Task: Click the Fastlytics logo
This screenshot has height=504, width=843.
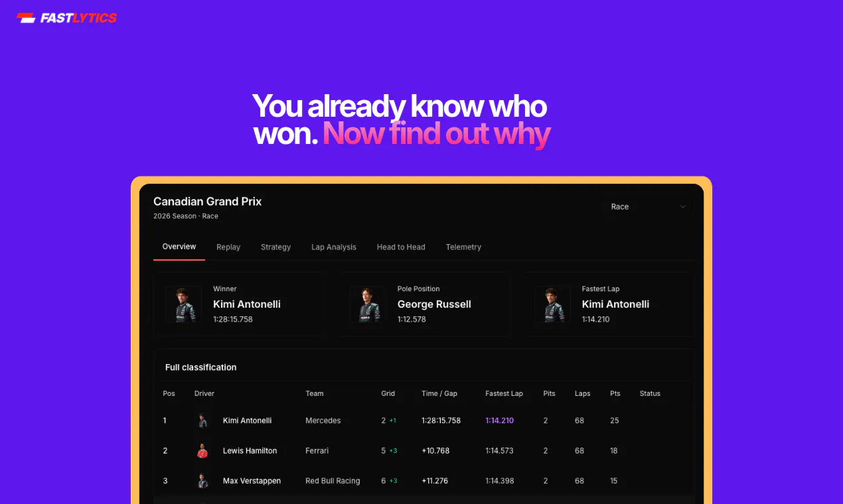Action: tap(66, 18)
